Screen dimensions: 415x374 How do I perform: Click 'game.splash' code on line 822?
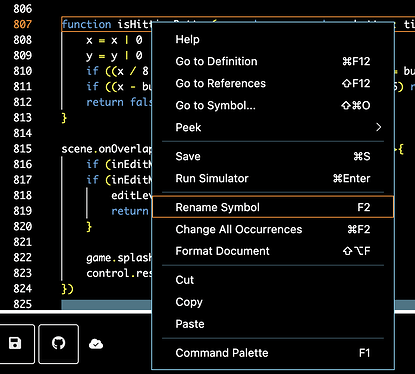click(x=119, y=258)
